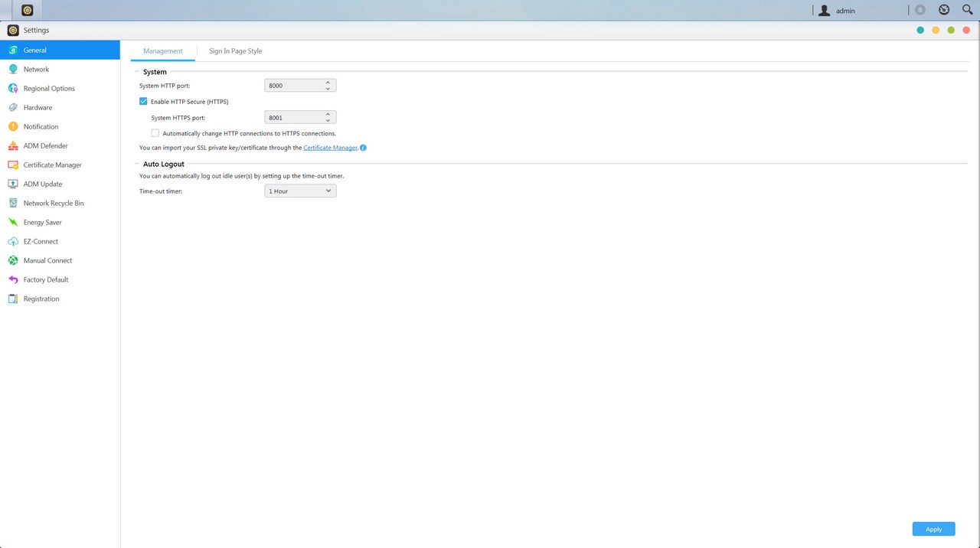Click the Apply button
The height and width of the screenshot is (548, 980).
[933, 529]
